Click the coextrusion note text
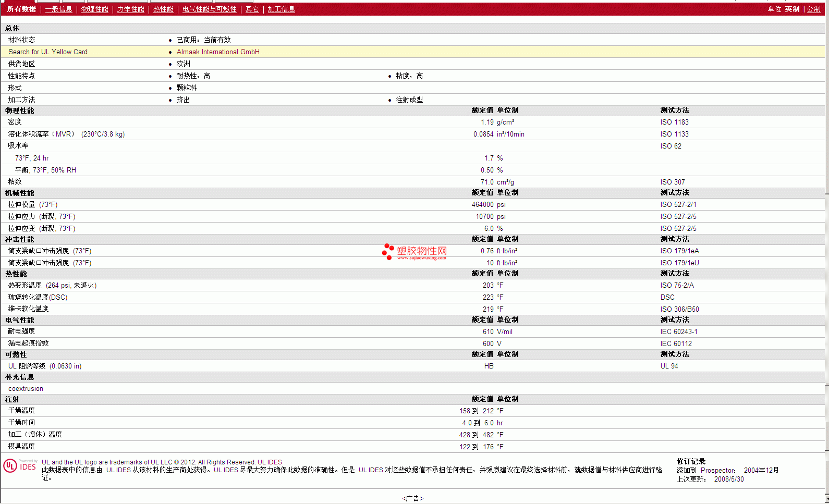 coord(26,388)
